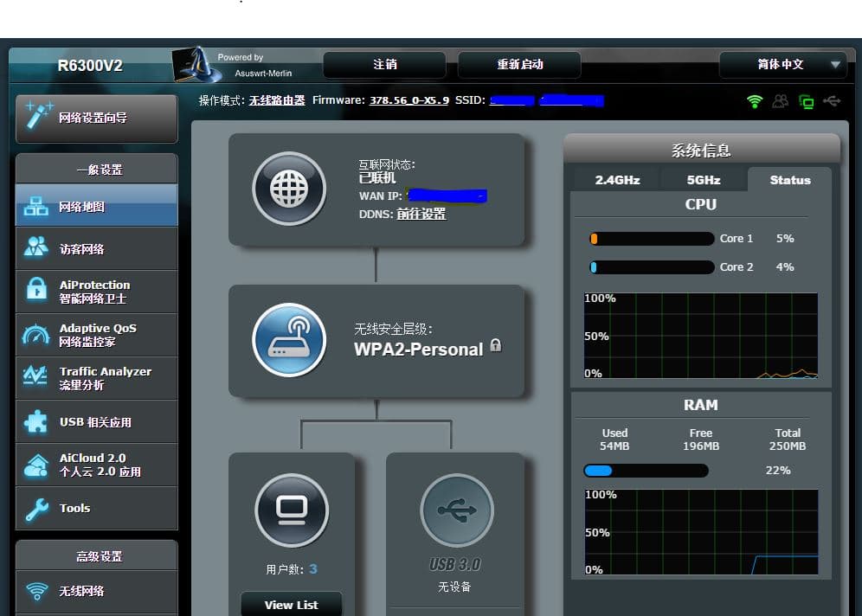
Task: Click the firmware version 378.56_0-X5.9 link
Action: coord(409,100)
